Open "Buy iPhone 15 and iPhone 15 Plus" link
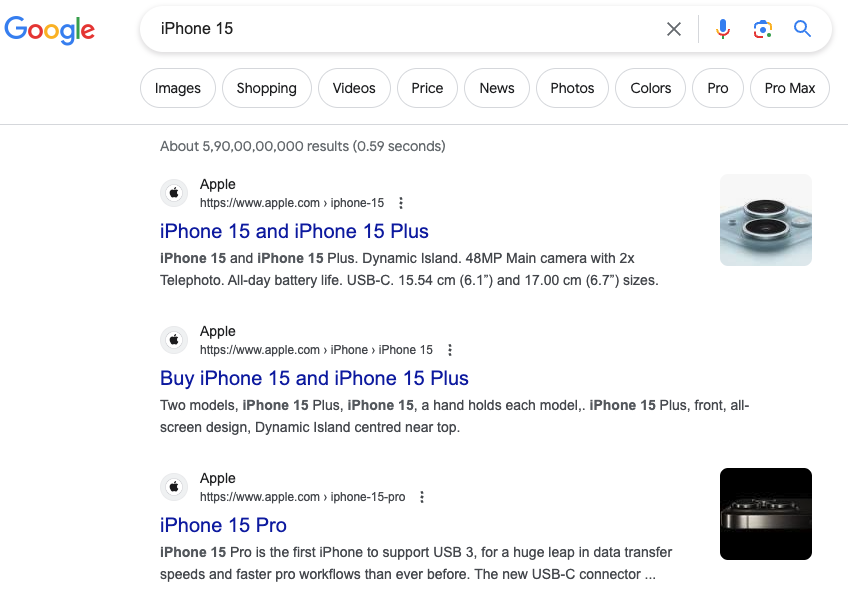 (314, 378)
